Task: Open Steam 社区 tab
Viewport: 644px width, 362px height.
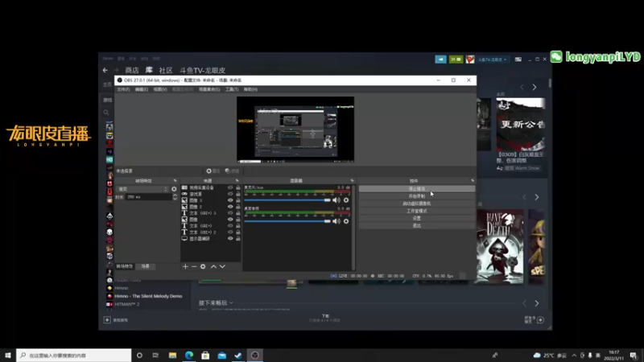Action: [166, 70]
